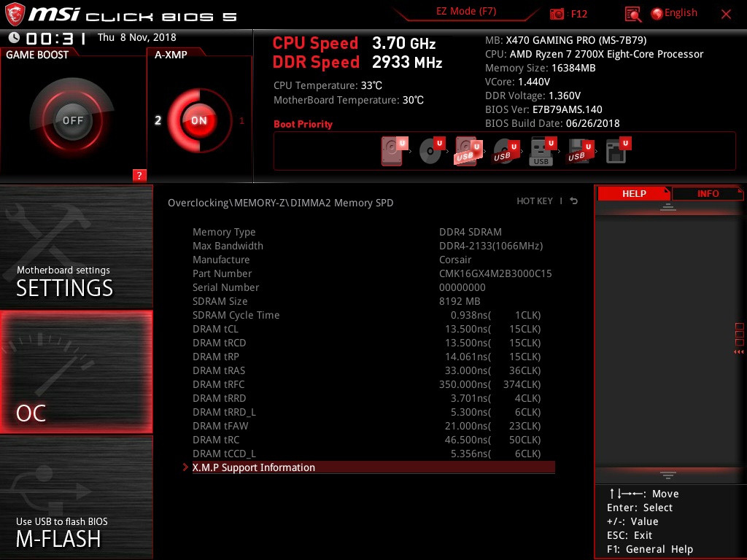
Task: Toggle the GAME BOOST knob
Action: (x=72, y=120)
